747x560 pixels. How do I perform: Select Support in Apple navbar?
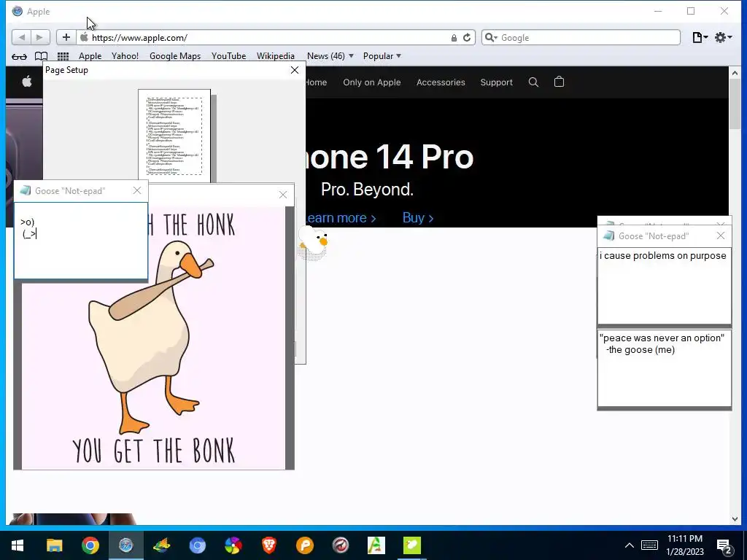tap(496, 82)
